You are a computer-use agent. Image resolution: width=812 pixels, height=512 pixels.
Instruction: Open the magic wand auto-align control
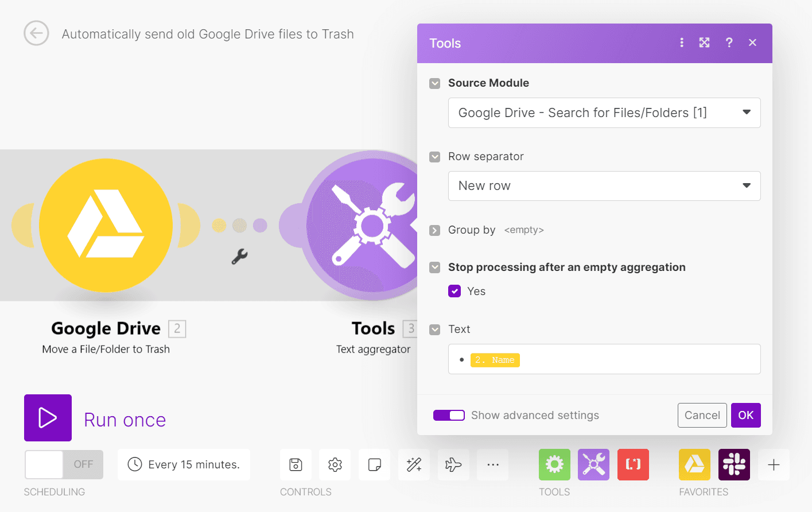click(x=414, y=464)
